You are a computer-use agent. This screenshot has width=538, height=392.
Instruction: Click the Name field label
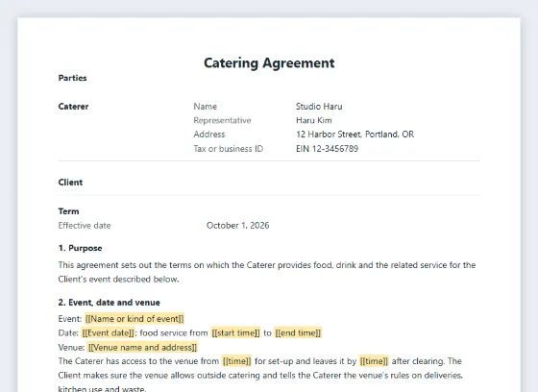coord(206,107)
